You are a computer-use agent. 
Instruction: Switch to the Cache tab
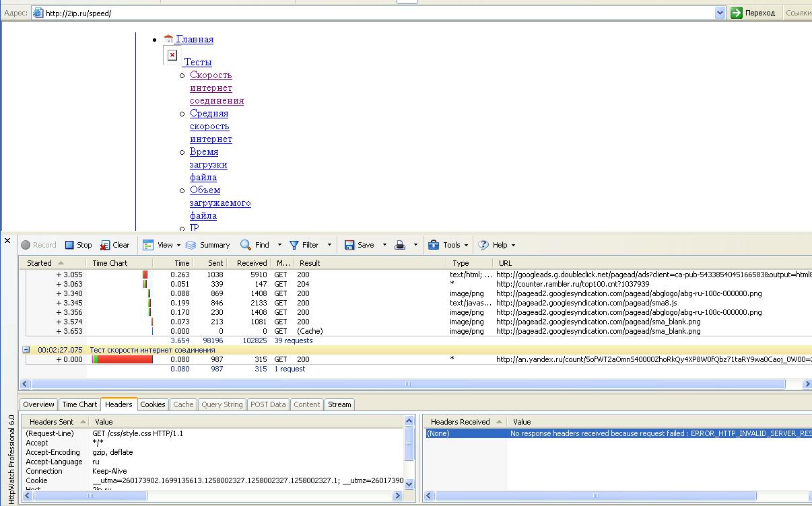click(183, 404)
